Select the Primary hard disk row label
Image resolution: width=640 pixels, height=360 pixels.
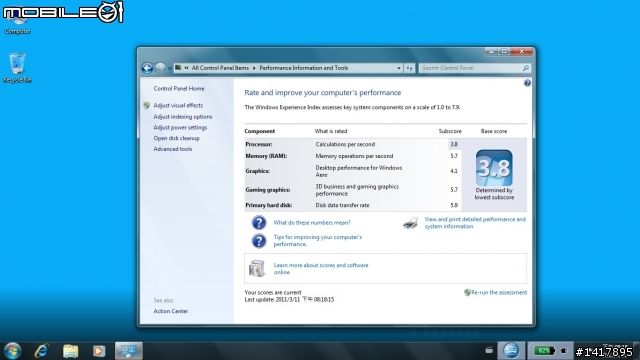point(269,205)
